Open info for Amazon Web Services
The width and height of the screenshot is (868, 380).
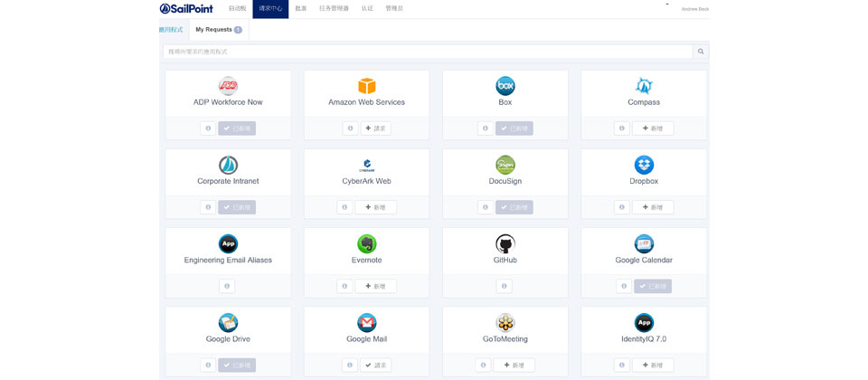tap(350, 128)
